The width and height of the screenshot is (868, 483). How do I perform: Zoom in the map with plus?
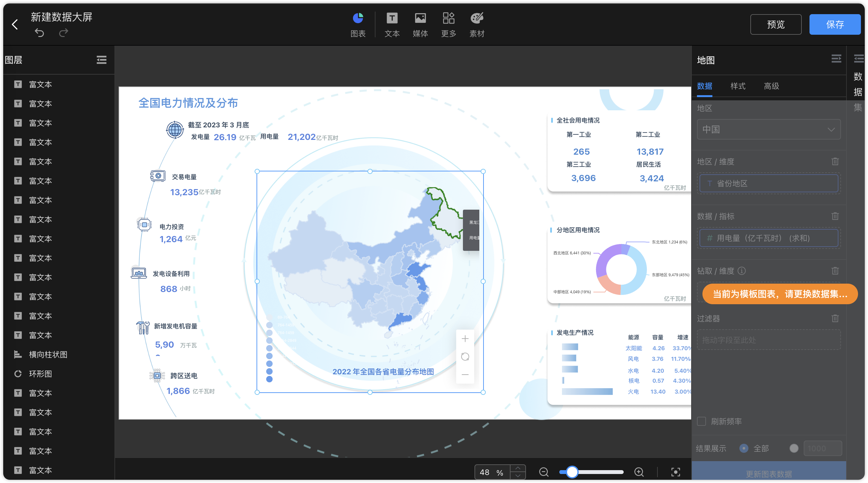click(x=465, y=338)
